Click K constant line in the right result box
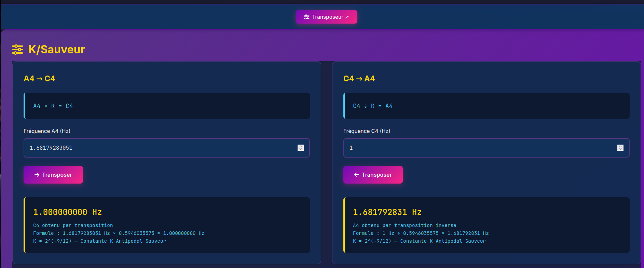644x268 pixels. coord(420,241)
